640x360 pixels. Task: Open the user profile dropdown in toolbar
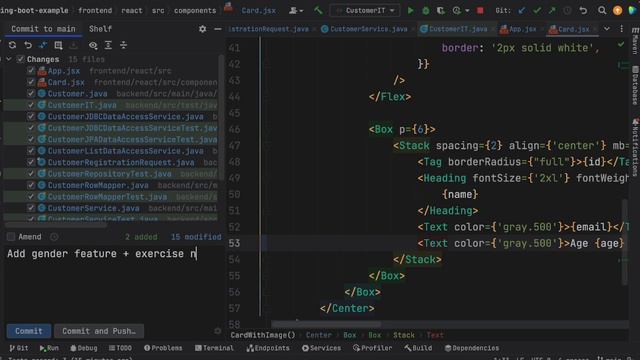[x=296, y=11]
